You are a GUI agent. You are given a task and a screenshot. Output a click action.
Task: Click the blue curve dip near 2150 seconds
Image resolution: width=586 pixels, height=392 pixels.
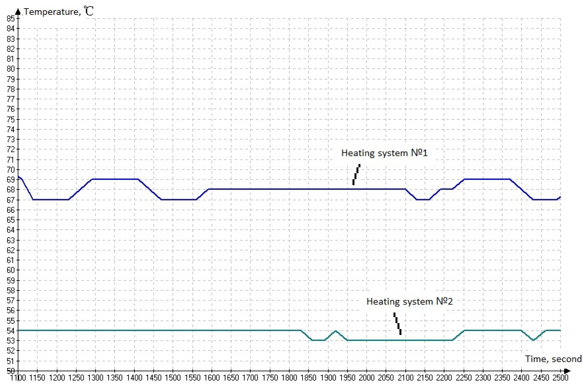pyautogui.click(x=423, y=199)
